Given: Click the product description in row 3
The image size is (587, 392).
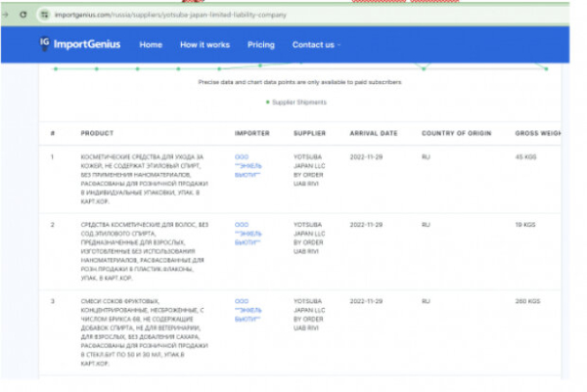Looking at the screenshot, I should pos(144,332).
